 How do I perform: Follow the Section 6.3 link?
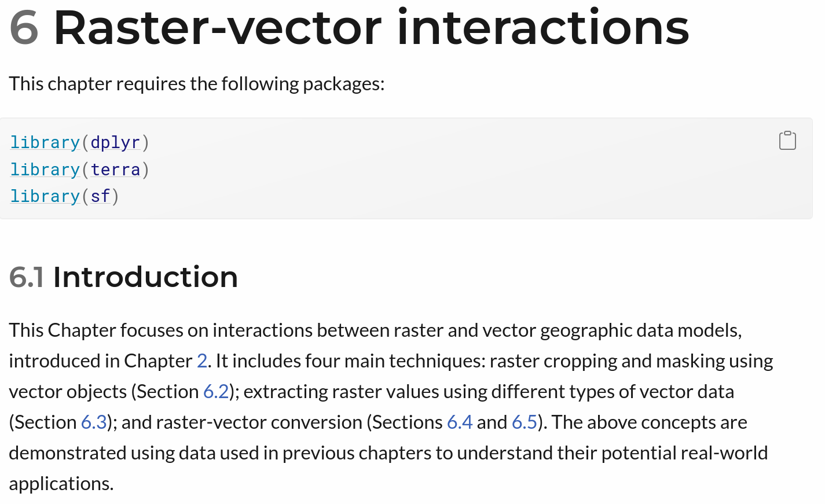point(94,422)
